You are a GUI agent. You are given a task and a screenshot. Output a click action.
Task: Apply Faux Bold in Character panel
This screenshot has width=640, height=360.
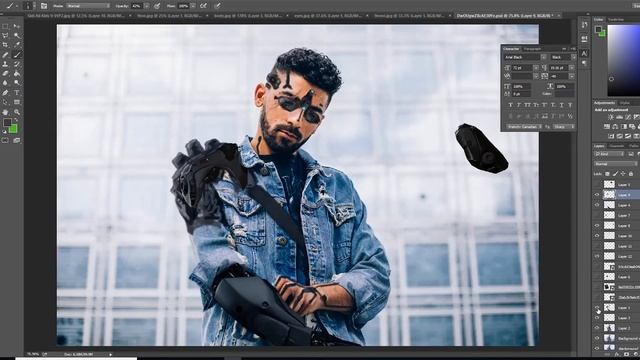click(x=510, y=105)
